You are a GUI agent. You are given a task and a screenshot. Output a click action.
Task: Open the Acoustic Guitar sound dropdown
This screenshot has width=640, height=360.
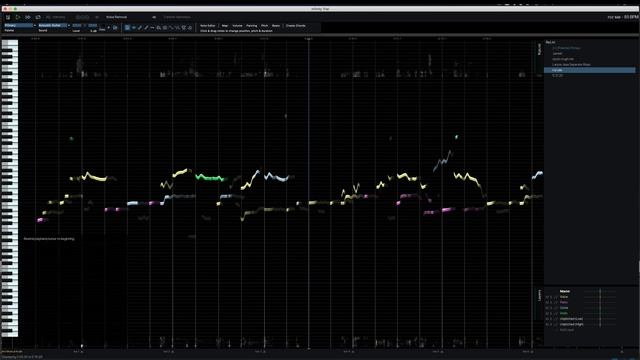point(54,25)
